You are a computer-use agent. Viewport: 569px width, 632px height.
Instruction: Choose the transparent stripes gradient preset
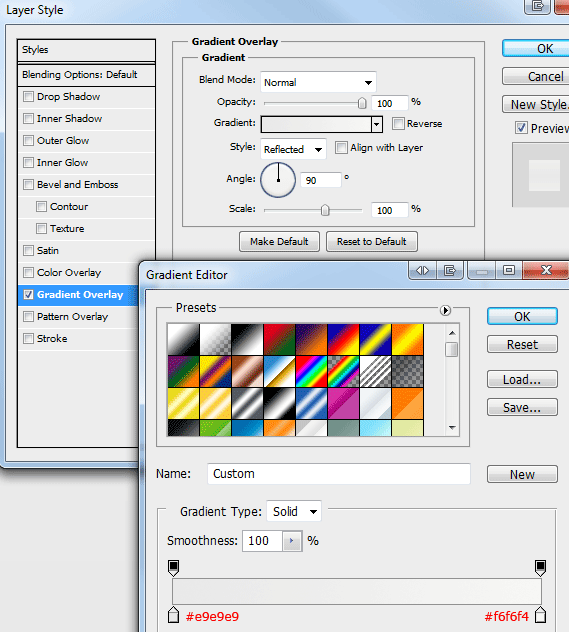pos(375,371)
